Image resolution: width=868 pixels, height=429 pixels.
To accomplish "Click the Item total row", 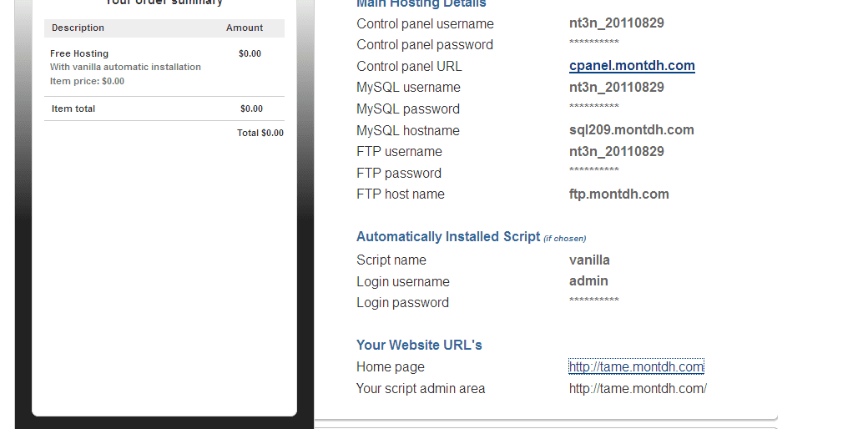I will (x=73, y=109).
